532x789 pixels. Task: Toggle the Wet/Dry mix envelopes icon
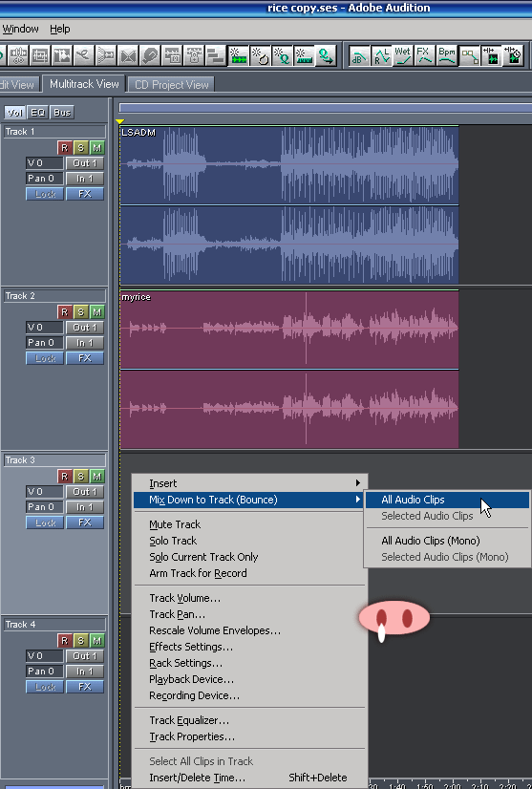pos(403,55)
